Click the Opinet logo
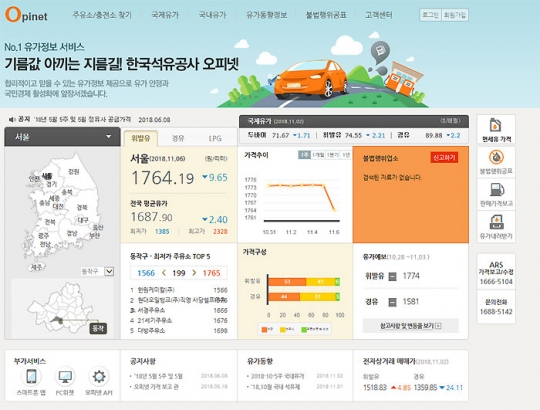Viewport: 540px width, 410px height. pos(26,15)
